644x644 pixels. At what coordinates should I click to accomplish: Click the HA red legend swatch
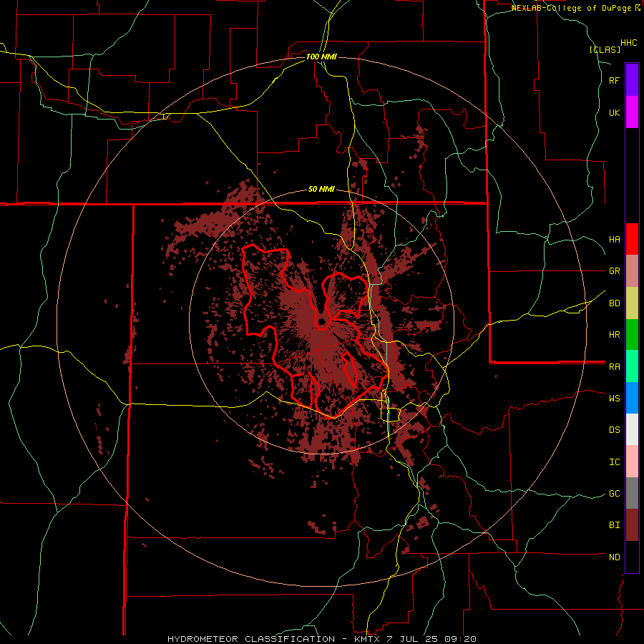[632, 239]
